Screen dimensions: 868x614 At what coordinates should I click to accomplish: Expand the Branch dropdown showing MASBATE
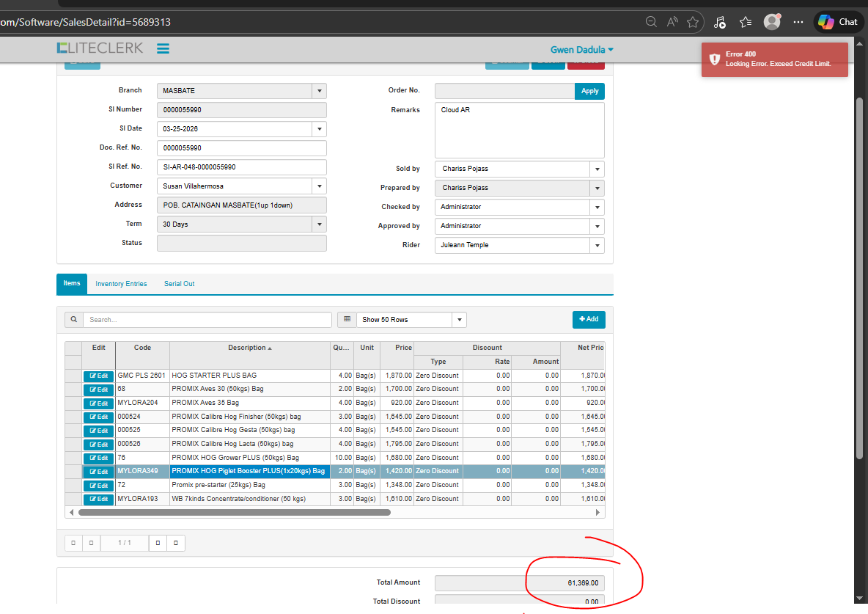coord(319,91)
